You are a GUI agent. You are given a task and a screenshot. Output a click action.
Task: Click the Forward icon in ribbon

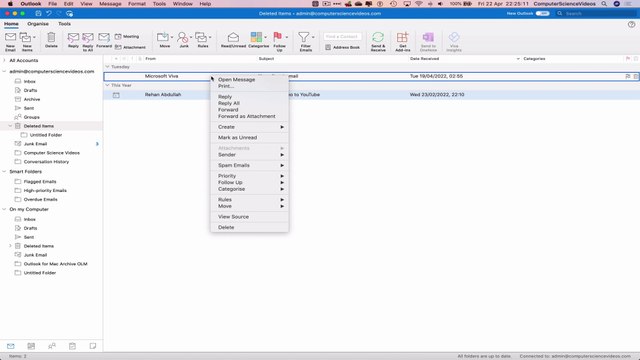[x=104, y=38]
